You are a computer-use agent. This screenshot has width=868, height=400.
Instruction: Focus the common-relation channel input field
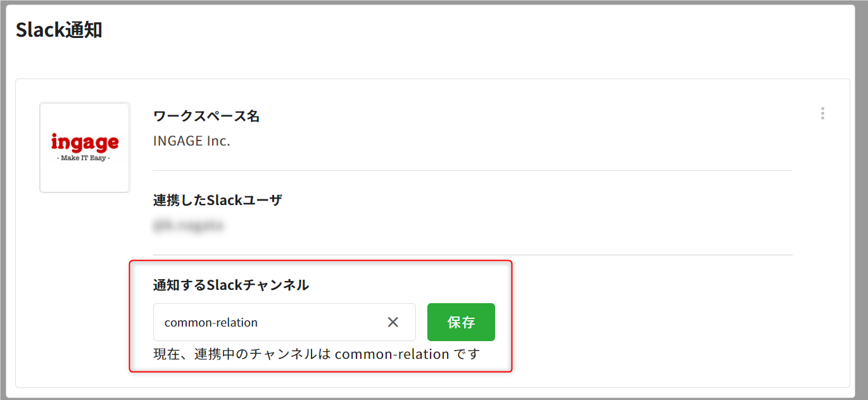pyautogui.click(x=266, y=322)
